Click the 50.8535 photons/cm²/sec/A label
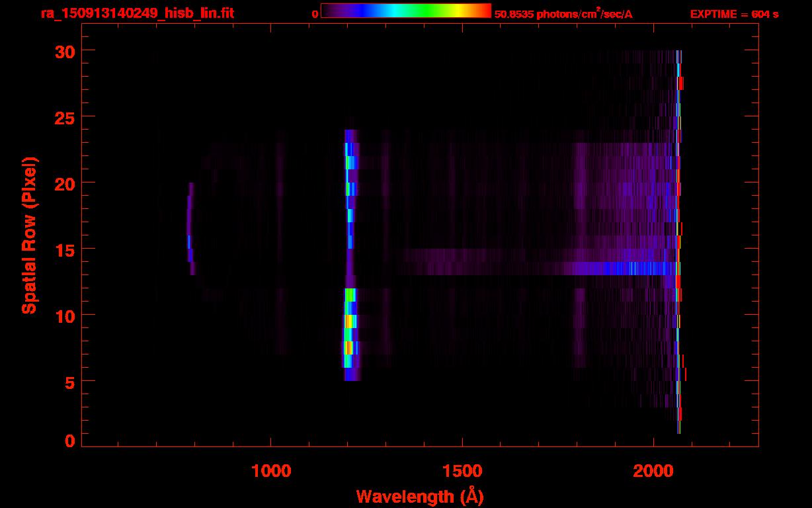 click(563, 13)
